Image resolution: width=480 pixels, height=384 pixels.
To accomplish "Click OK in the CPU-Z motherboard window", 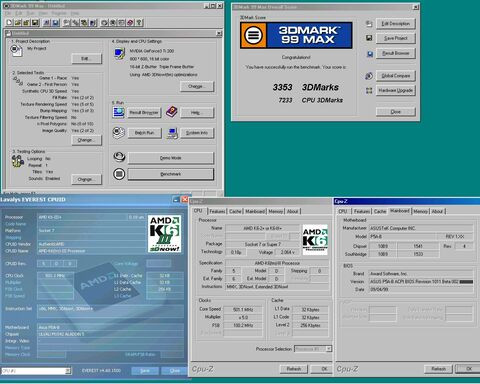I will coord(469,369).
